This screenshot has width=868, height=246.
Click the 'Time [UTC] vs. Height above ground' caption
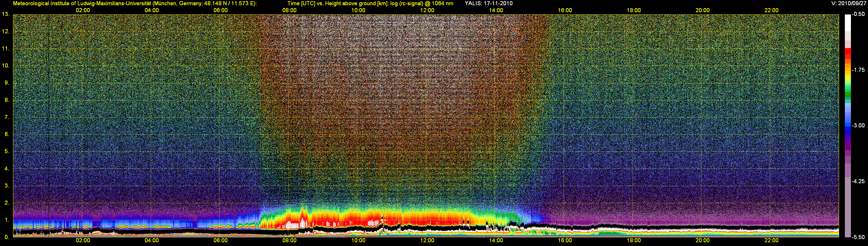370,3
